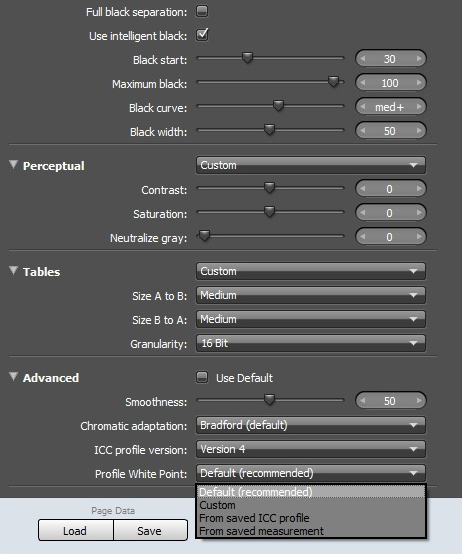Screen dimensions: 462x554
Task: Tick the Use Default checkbox in Advanced
Action: [202, 377]
